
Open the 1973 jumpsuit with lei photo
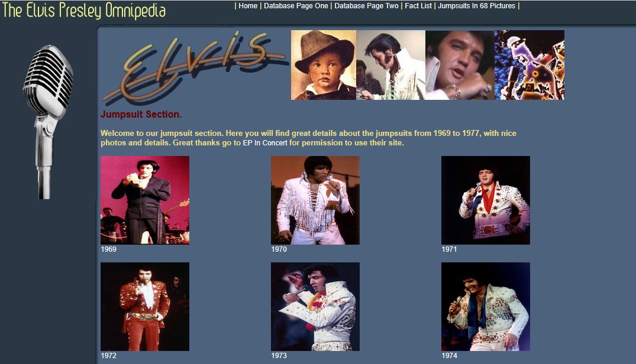(x=315, y=307)
